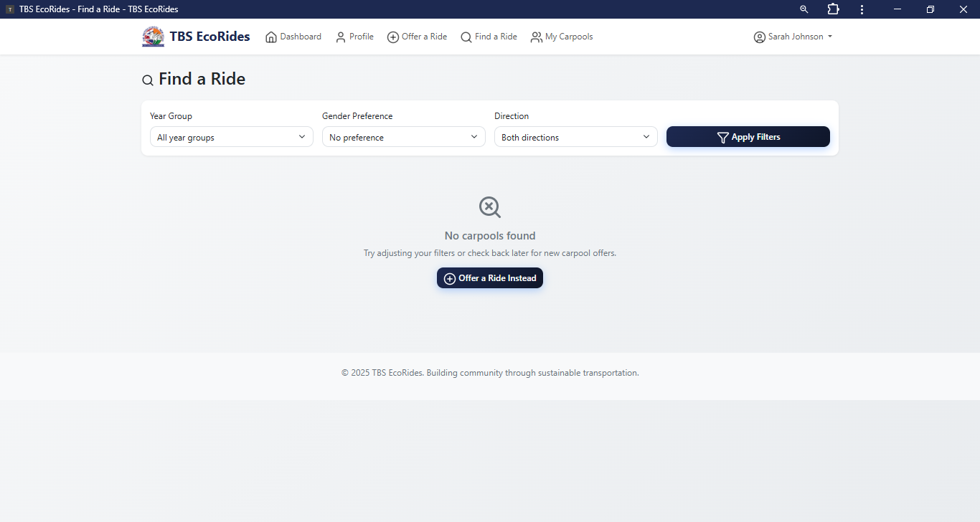Click the Sarah Johnson avatar icon
Screen dimensions: 980x522
pyautogui.click(x=760, y=37)
